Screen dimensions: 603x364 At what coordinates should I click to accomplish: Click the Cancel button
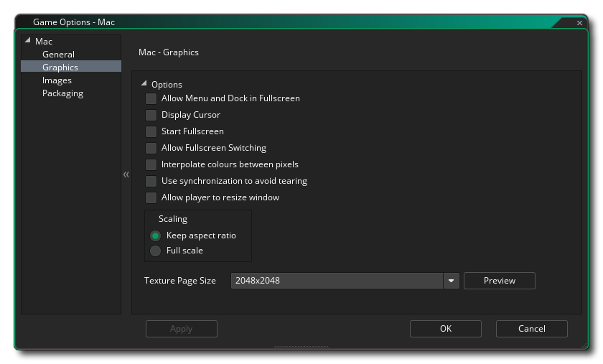point(532,329)
